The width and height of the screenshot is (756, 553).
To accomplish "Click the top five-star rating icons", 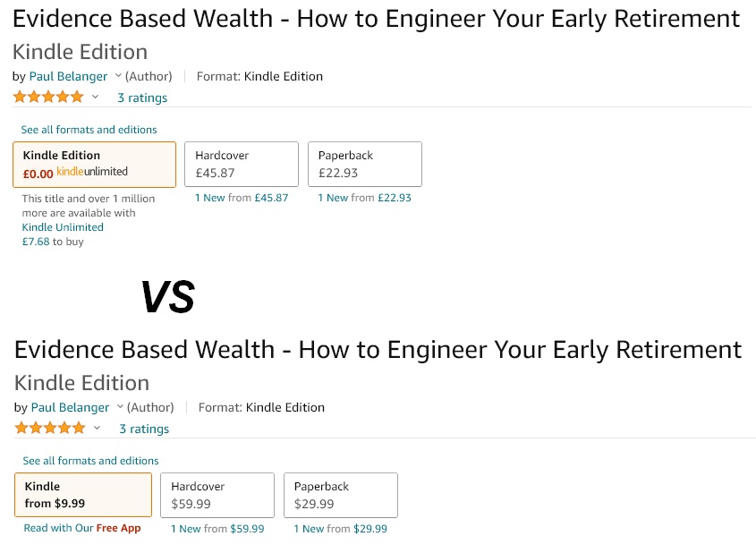I will 48,97.
